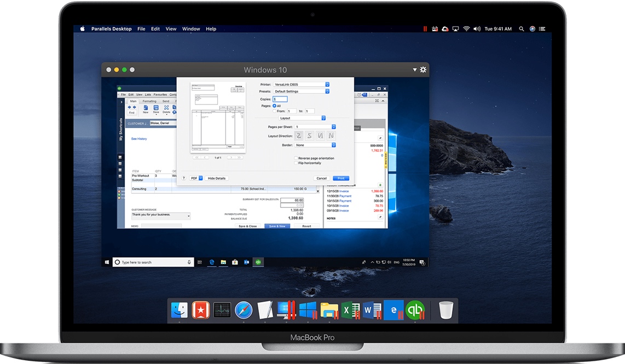Check the Flip horizontally box
Image resolution: width=625 pixels, height=364 pixels.
(296, 163)
